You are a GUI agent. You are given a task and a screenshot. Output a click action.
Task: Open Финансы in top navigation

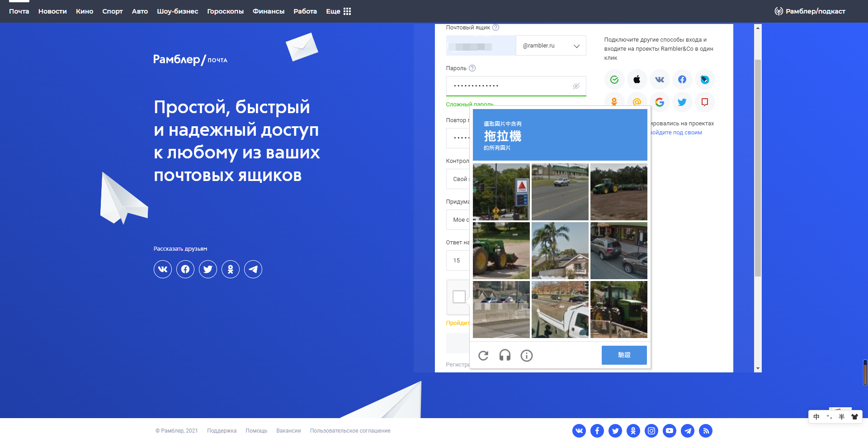(x=268, y=11)
